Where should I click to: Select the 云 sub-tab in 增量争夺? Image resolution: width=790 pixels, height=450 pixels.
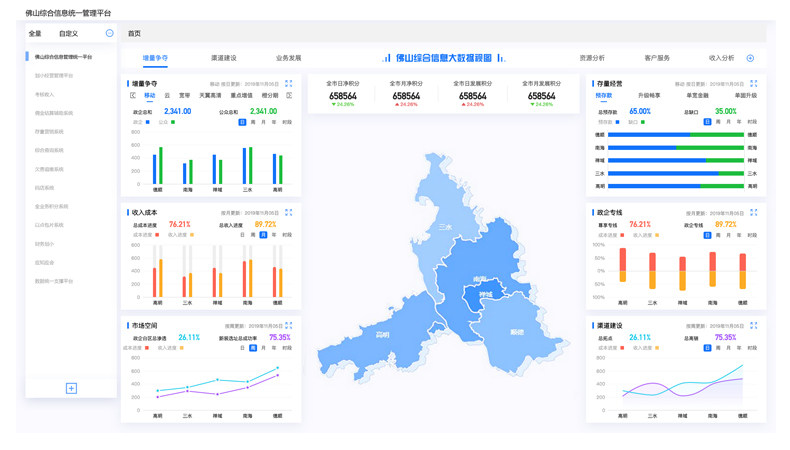tap(167, 95)
